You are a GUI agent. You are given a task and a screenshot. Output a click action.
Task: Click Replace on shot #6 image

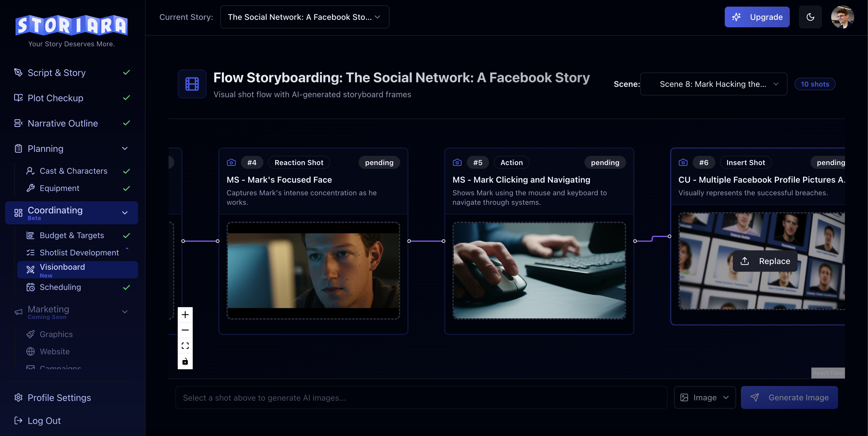(x=765, y=261)
